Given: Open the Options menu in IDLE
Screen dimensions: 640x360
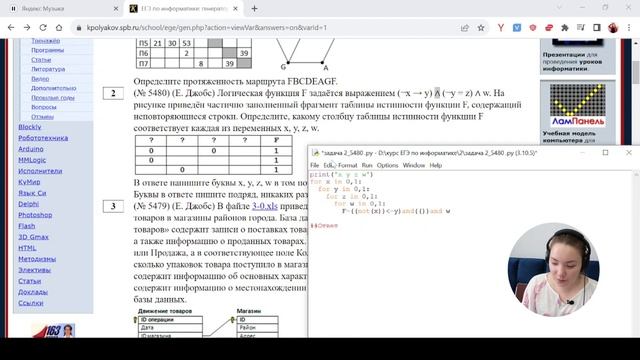Looking at the screenshot, I should pos(387,165).
